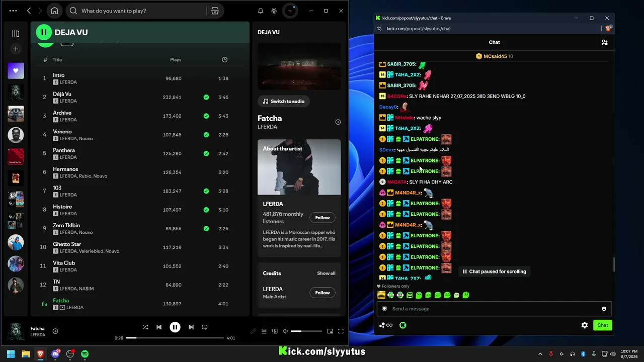The width and height of the screenshot is (644, 362).
Task: Sort tracks by the Title column
Action: click(x=57, y=60)
